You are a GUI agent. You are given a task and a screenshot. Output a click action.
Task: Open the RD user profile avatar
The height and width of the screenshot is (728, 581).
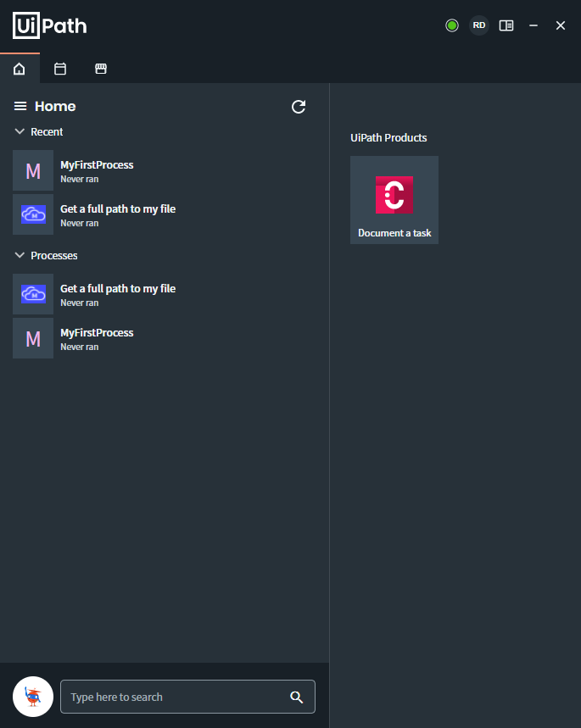pyautogui.click(x=478, y=25)
